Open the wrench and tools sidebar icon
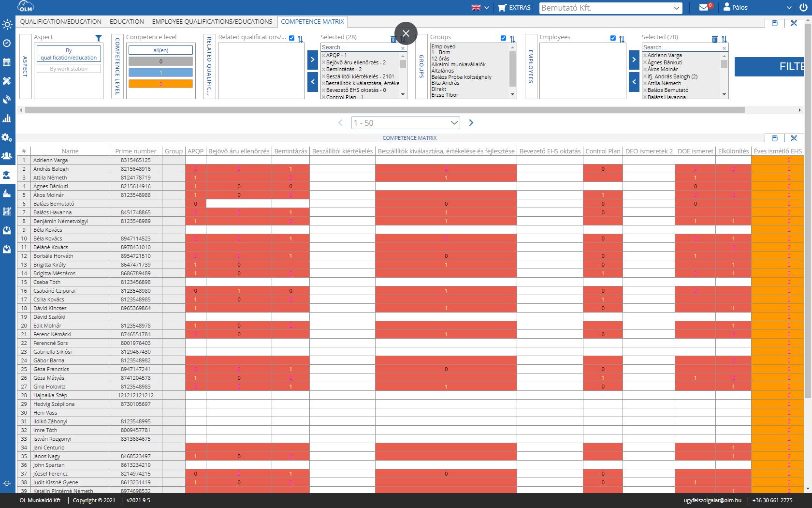Viewport: 812px width, 508px height. [7, 81]
